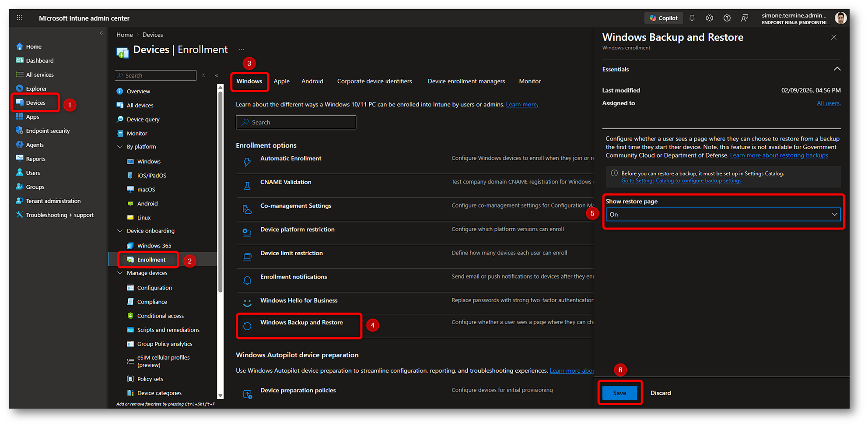868x427 pixels.
Task: Collapse the Manage devices group
Action: point(120,272)
